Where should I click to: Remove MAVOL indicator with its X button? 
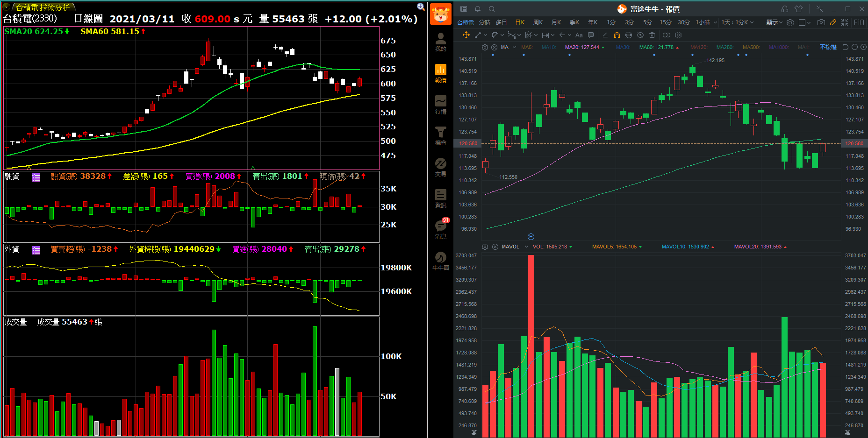click(x=495, y=247)
